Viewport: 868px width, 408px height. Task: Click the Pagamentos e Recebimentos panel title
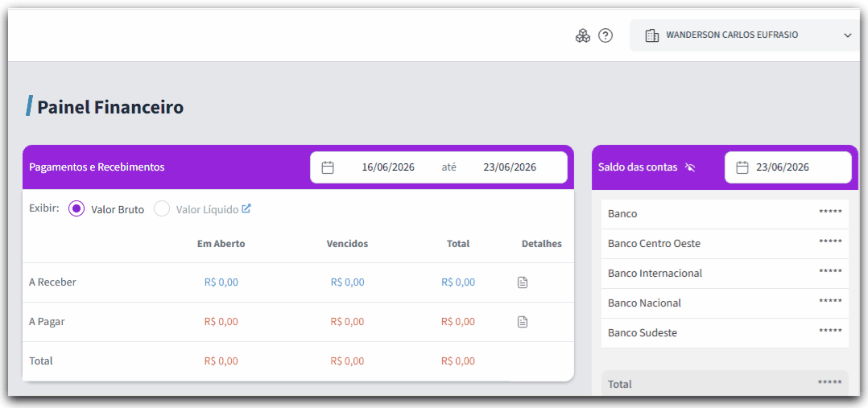pyautogui.click(x=97, y=167)
